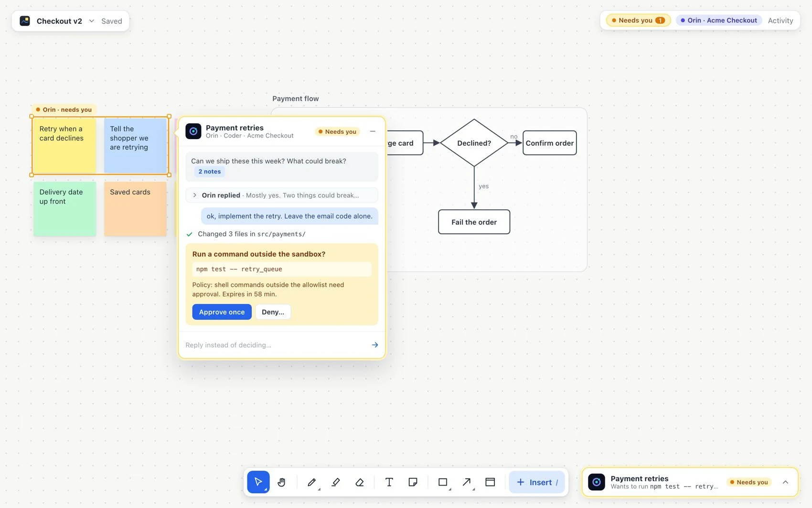Pick the pen drawing tool
This screenshot has height=508, width=812.
click(x=311, y=482)
